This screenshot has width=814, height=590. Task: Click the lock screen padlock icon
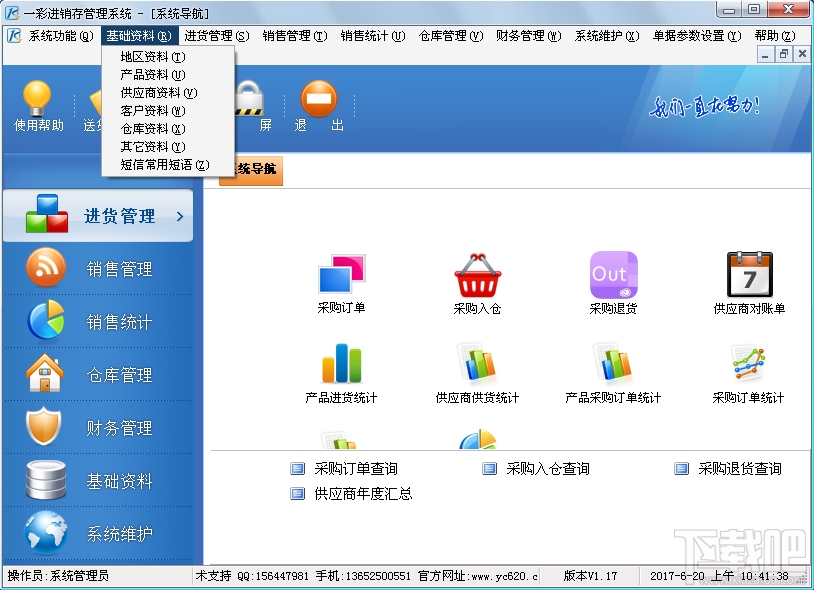(250, 100)
